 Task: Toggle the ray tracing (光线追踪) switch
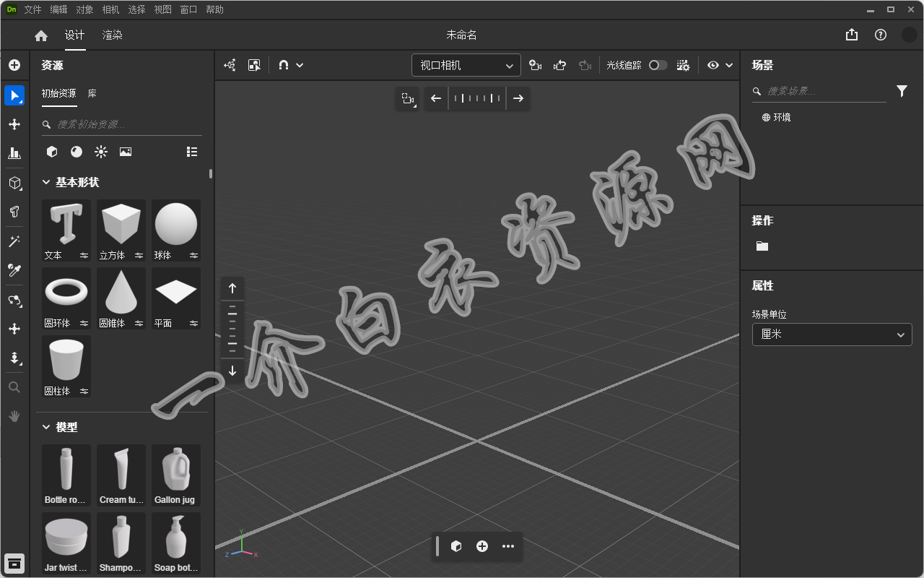pos(658,65)
